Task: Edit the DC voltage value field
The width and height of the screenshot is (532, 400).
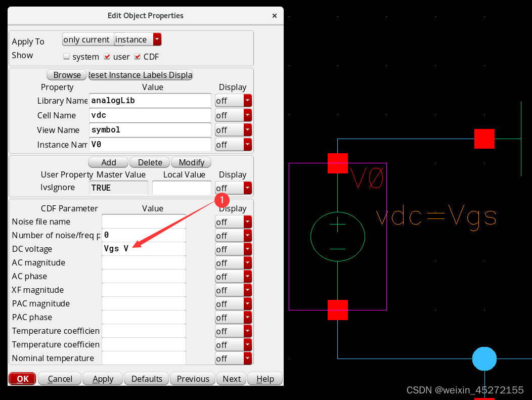Action: pos(144,249)
